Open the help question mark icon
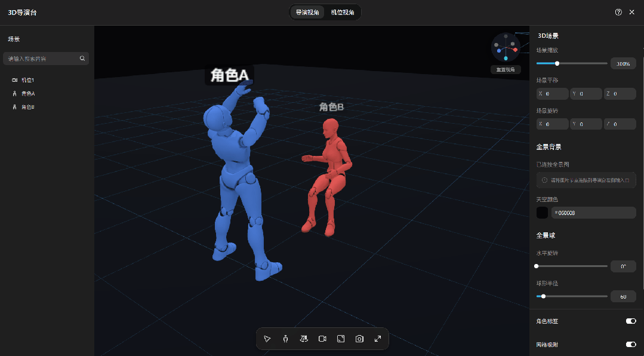 618,13
